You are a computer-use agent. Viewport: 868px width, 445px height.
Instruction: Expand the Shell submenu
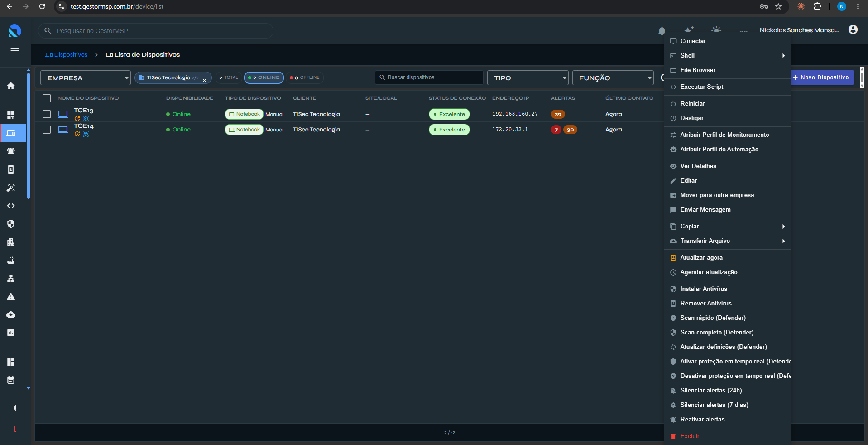coord(728,56)
